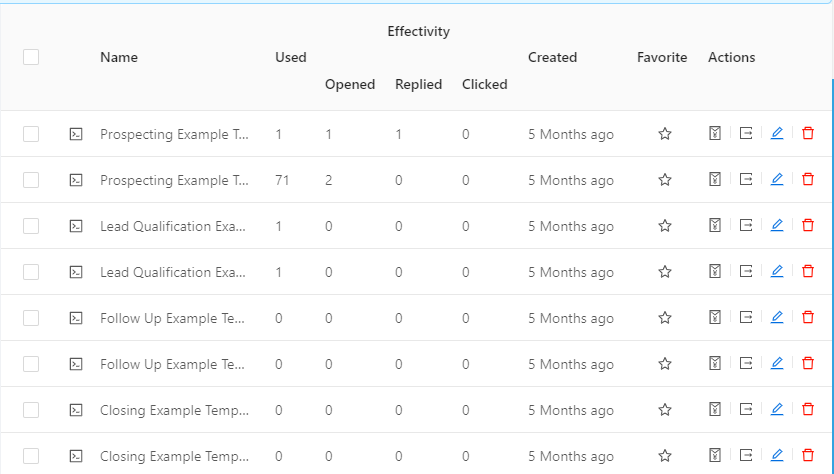Viewport: 834px width, 474px height.
Task: Sort table by the Name column header
Action: (119, 57)
